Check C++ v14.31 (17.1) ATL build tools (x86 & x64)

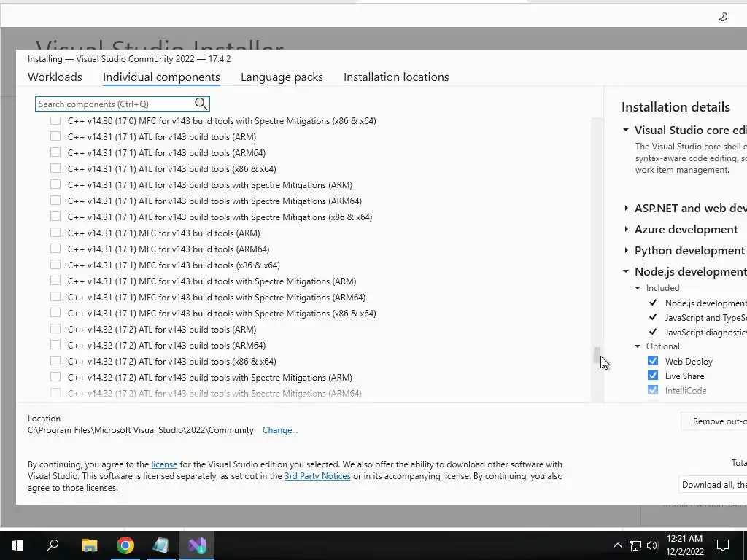(55, 168)
